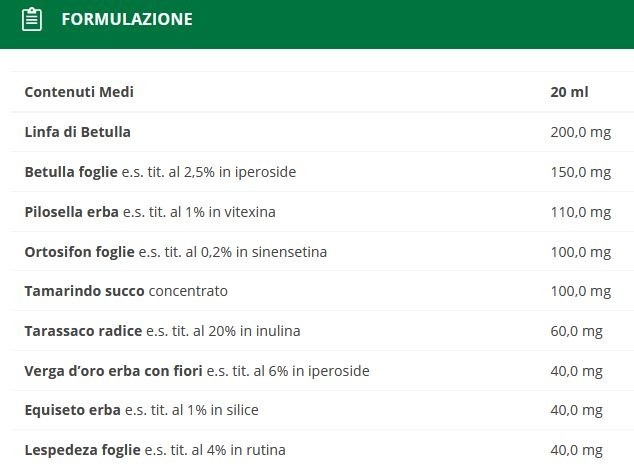634x475 pixels.
Task: Click 40,0 mg in Equiseto row
Action: [577, 410]
